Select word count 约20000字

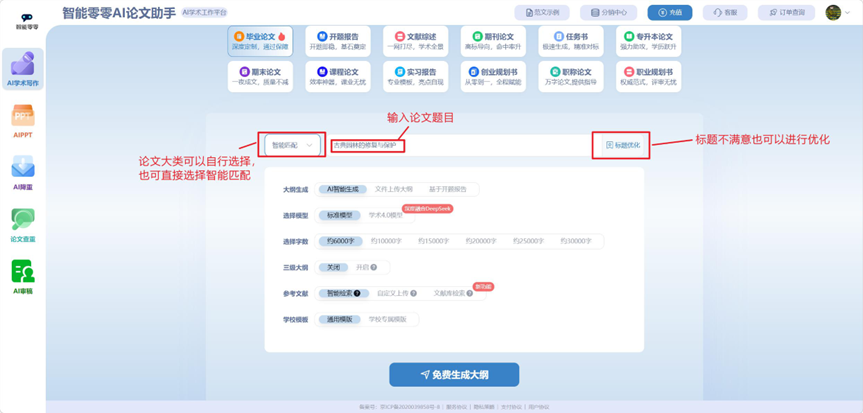tap(481, 241)
